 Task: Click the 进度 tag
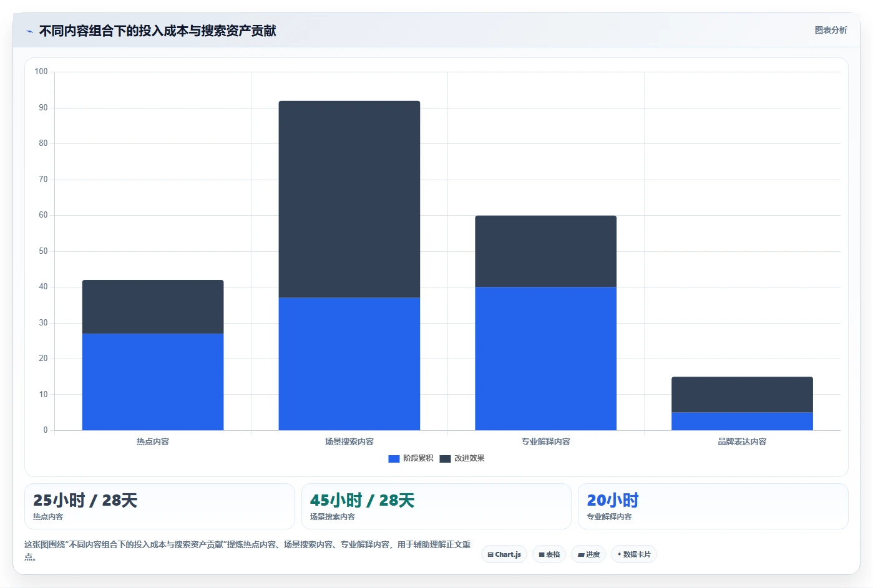pos(588,554)
